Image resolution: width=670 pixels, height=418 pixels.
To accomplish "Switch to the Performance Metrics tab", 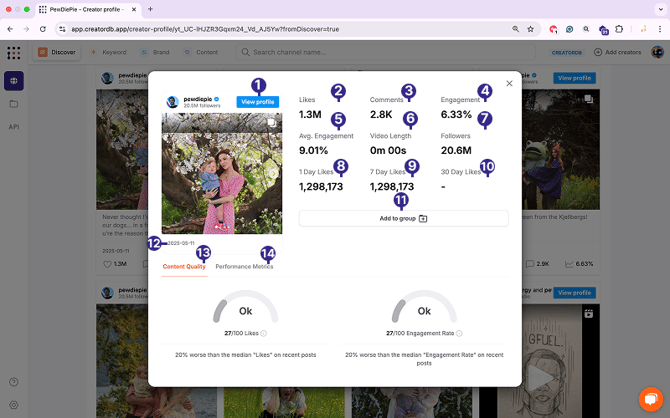I will [244, 266].
